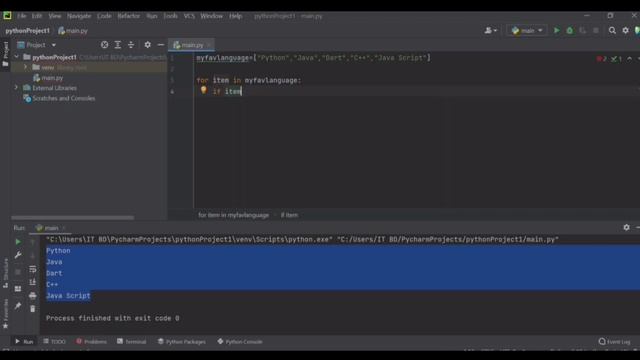640x360 pixels.
Task: Collapse the pythonProject1 tree node
Action: [x=16, y=57]
